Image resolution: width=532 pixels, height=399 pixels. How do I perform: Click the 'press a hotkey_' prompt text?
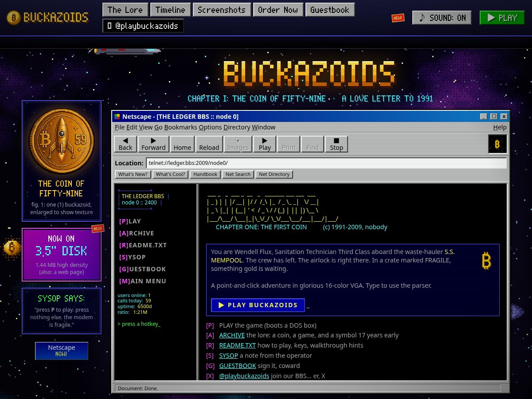pyautogui.click(x=139, y=324)
